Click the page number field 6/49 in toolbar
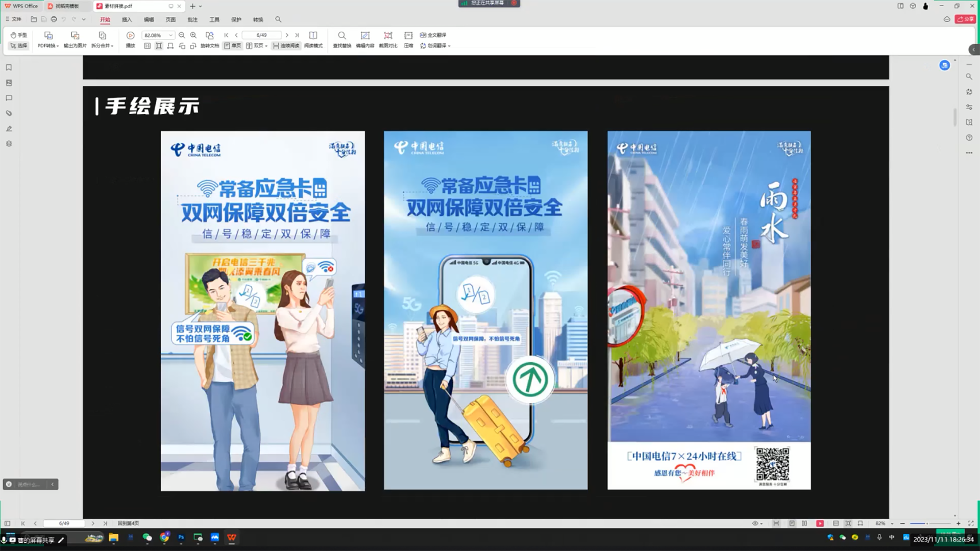 click(261, 35)
